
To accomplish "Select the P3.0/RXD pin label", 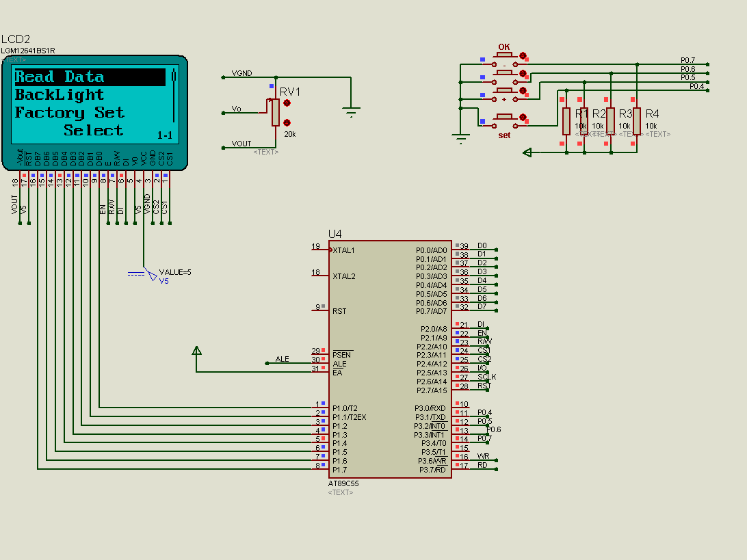I will pyautogui.click(x=430, y=408).
